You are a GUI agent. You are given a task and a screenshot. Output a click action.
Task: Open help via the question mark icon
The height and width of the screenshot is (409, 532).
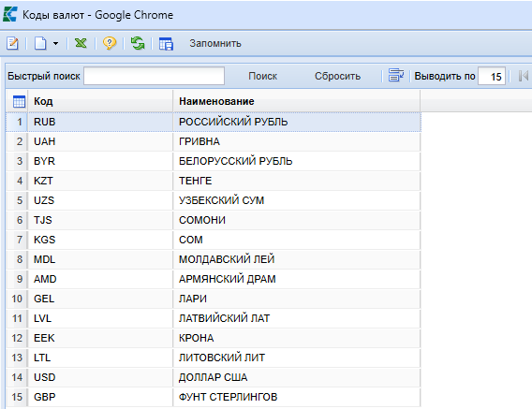point(110,43)
